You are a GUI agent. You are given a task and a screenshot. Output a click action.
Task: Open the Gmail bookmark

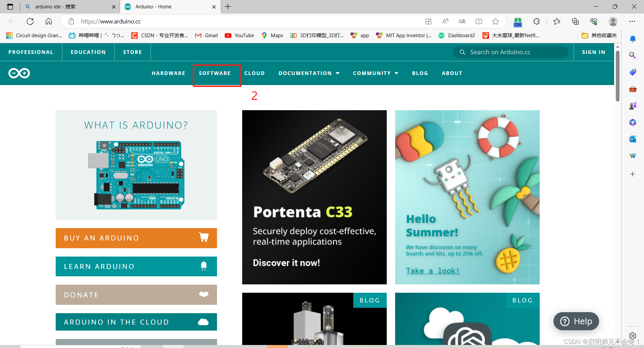(x=206, y=36)
